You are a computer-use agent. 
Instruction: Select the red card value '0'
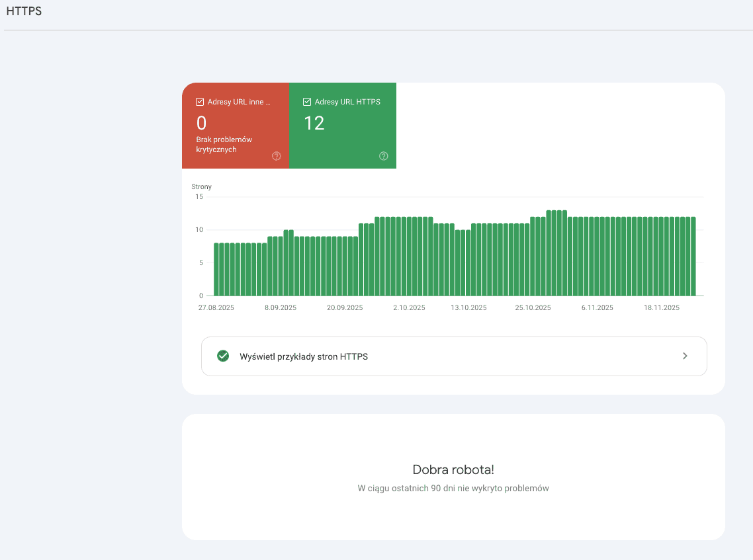pyautogui.click(x=202, y=124)
